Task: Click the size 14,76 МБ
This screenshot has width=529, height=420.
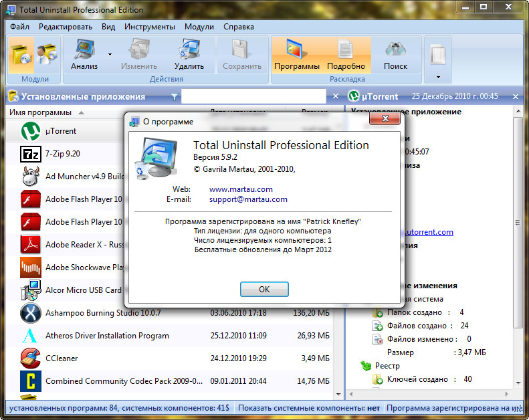Action: tap(313, 381)
